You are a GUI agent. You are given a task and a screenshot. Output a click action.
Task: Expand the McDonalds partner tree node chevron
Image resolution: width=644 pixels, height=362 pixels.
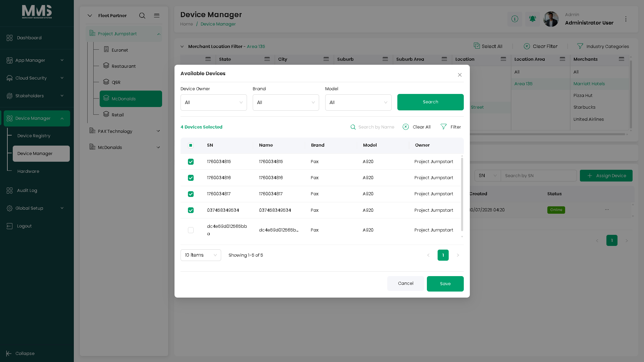[x=158, y=147]
